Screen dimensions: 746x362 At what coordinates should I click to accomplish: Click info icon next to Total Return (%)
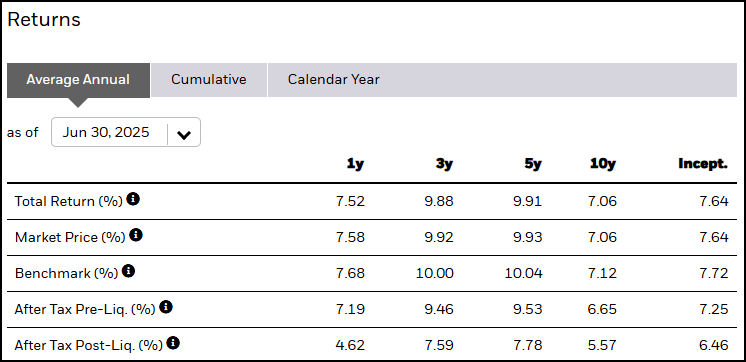pyautogui.click(x=133, y=199)
